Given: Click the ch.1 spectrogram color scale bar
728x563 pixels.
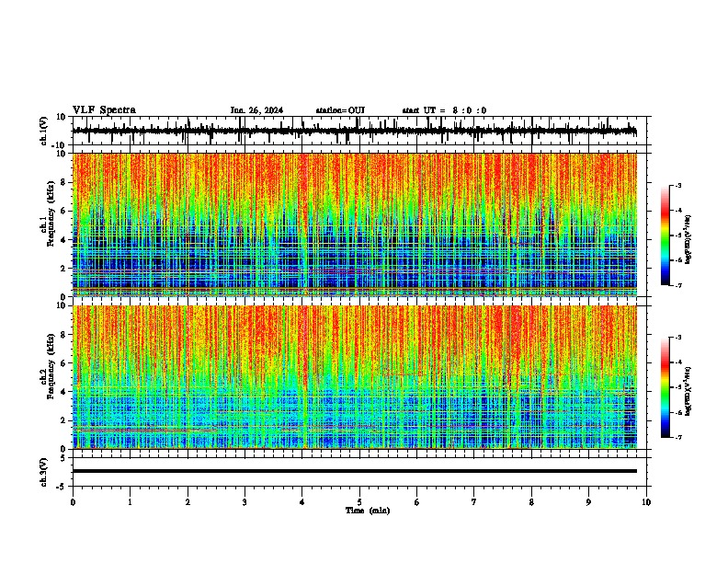Looking at the screenshot, I should tap(665, 236).
